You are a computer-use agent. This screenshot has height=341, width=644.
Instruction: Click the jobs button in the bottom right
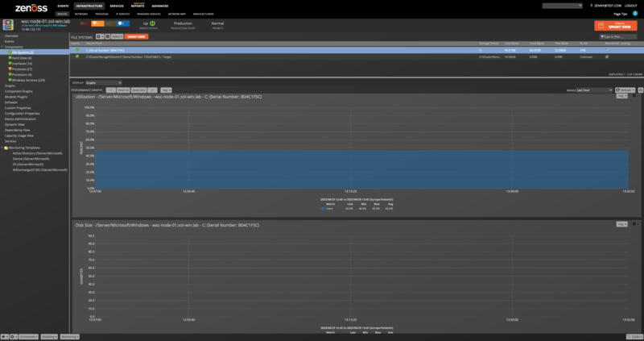[634, 337]
